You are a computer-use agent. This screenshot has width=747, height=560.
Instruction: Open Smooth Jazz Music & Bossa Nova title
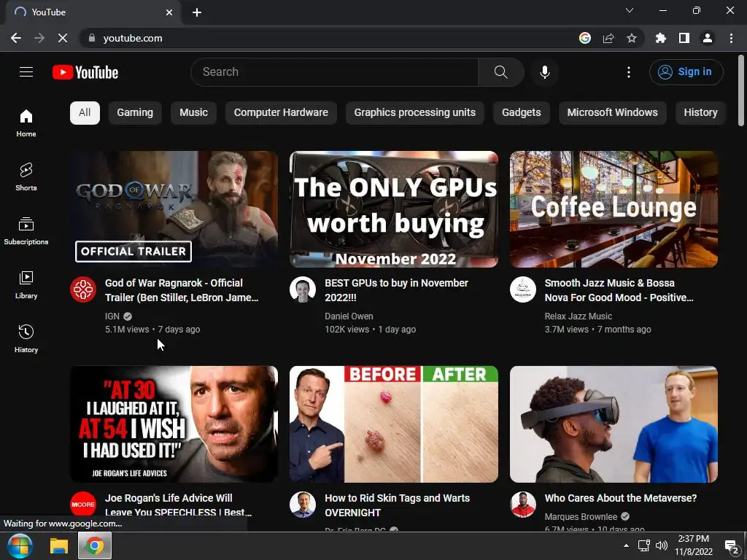coord(619,290)
